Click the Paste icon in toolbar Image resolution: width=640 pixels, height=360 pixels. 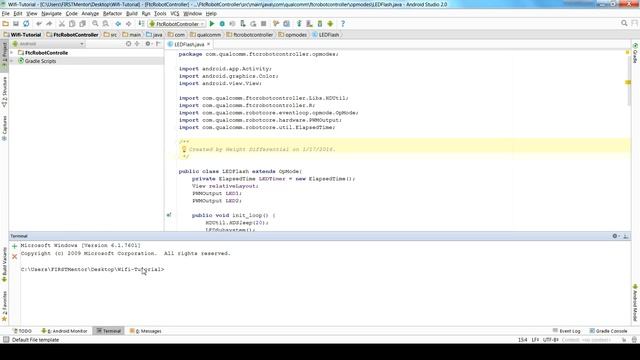82,24
